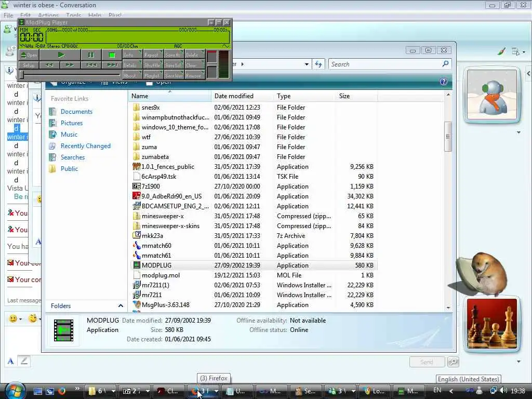Viewport: 532px width, 399px height.
Task: Stop playback with the green square button
Action: pyautogui.click(x=112, y=55)
